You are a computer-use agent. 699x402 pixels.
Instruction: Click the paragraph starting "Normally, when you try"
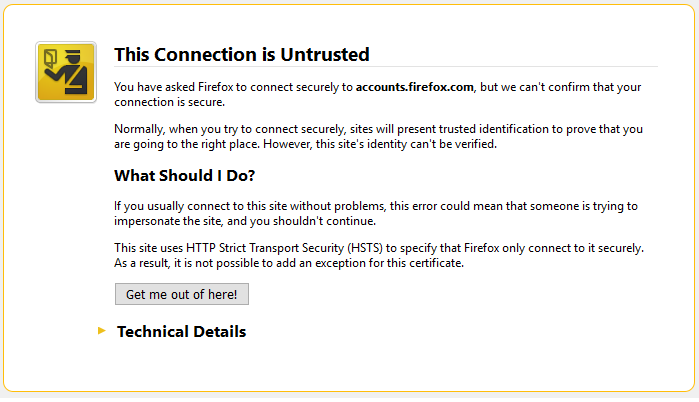377,137
